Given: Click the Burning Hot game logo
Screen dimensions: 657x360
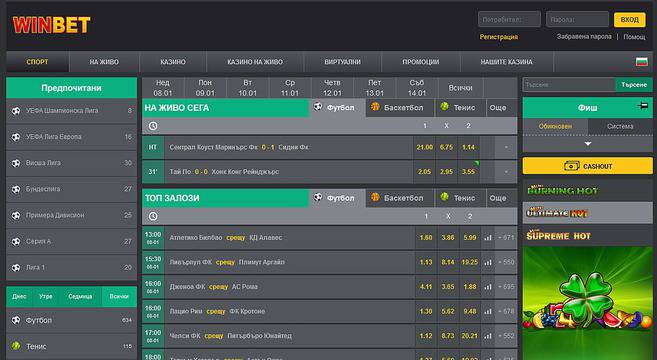Looking at the screenshot, I should tap(563, 191).
